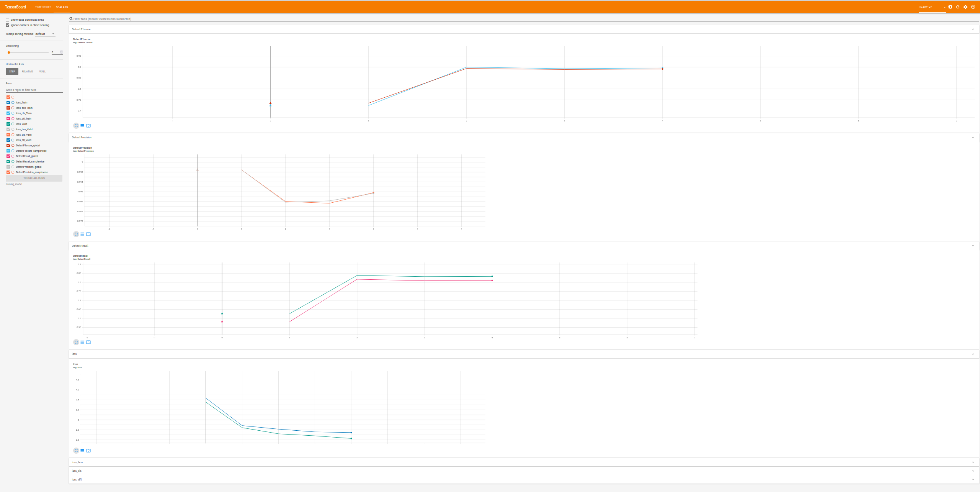
Task: Toggle y-axis log scale on loss chart
Action: 82,451
